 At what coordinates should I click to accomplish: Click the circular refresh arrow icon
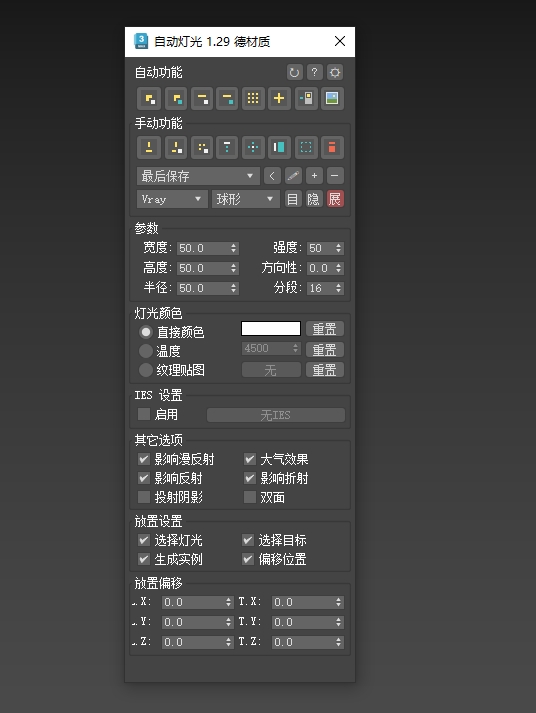(294, 72)
